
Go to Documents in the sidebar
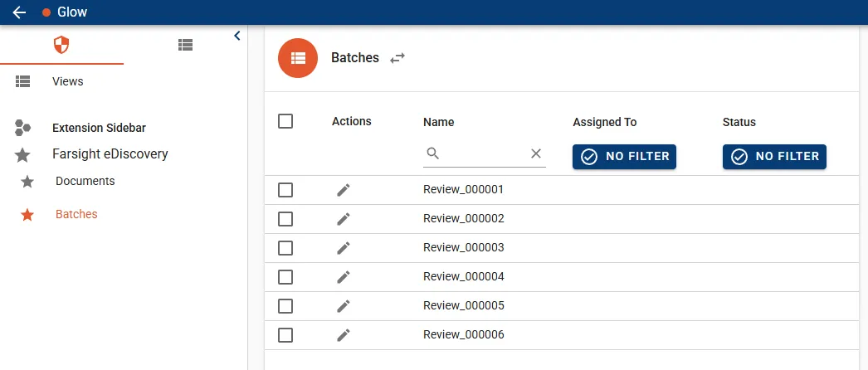(85, 181)
